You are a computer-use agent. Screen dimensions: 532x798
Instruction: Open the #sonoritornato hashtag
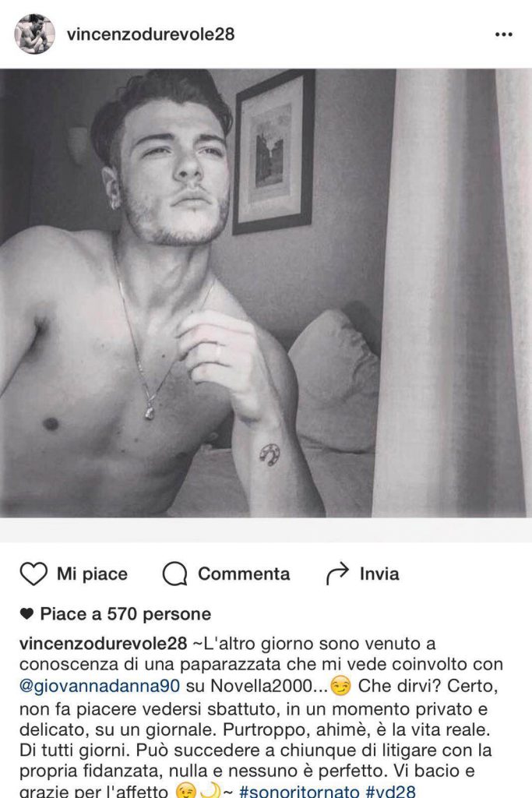(299, 792)
